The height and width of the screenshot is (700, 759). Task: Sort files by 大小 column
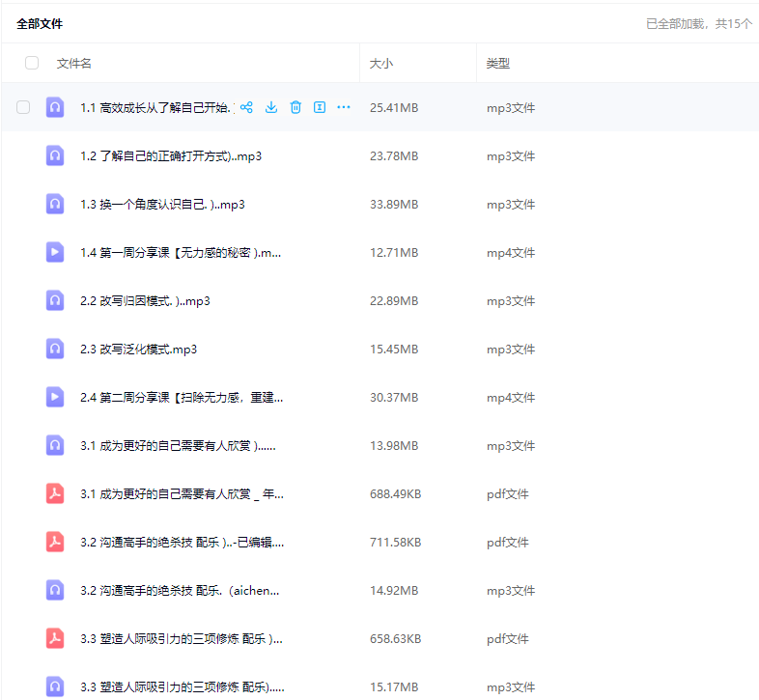[381, 64]
